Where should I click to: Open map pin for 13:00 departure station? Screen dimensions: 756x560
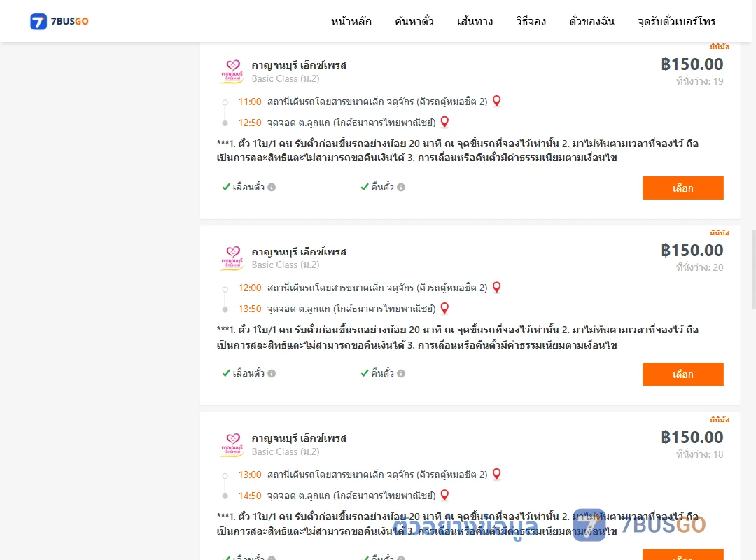(496, 474)
